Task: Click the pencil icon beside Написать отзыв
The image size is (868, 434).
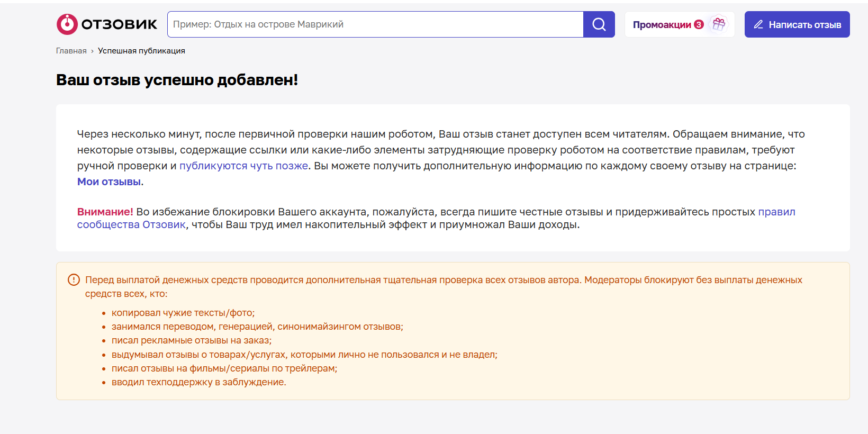Action: coord(758,24)
